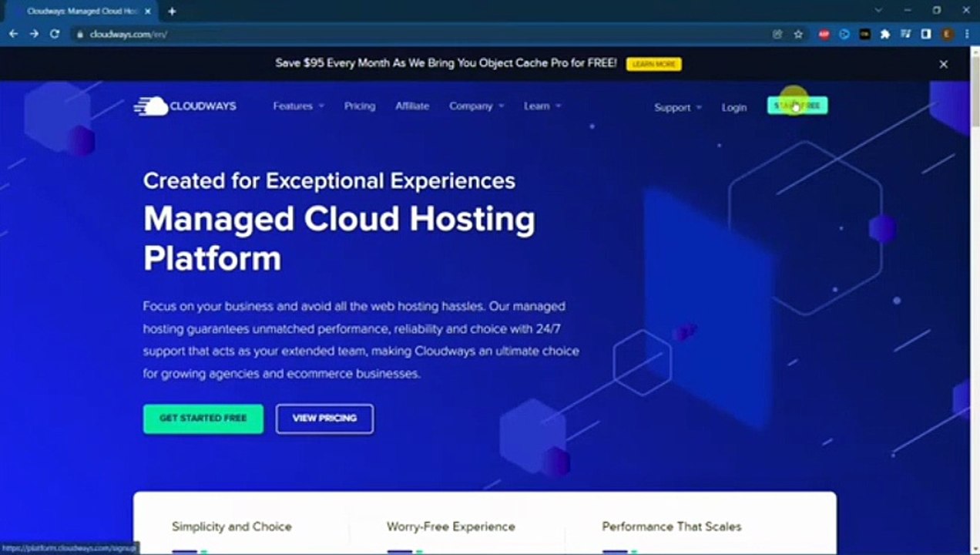This screenshot has height=555, width=980.
Task: Select the Simplicity and Choice tab
Action: tap(232, 526)
